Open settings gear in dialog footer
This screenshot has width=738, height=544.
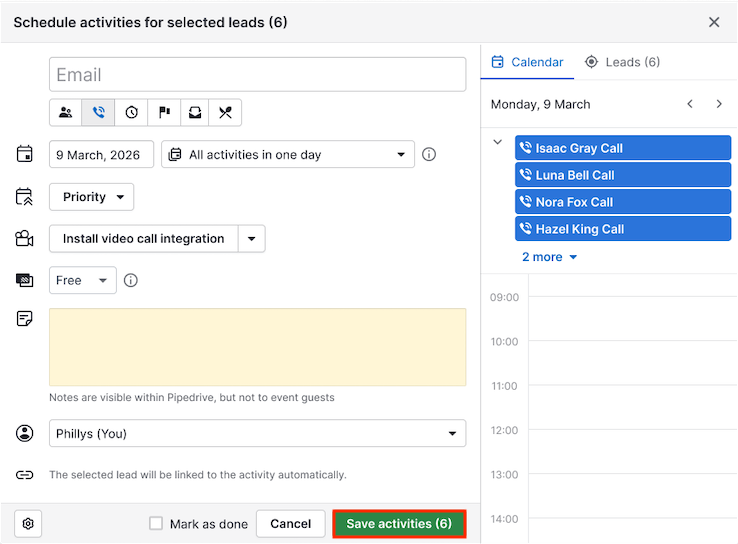tap(28, 524)
